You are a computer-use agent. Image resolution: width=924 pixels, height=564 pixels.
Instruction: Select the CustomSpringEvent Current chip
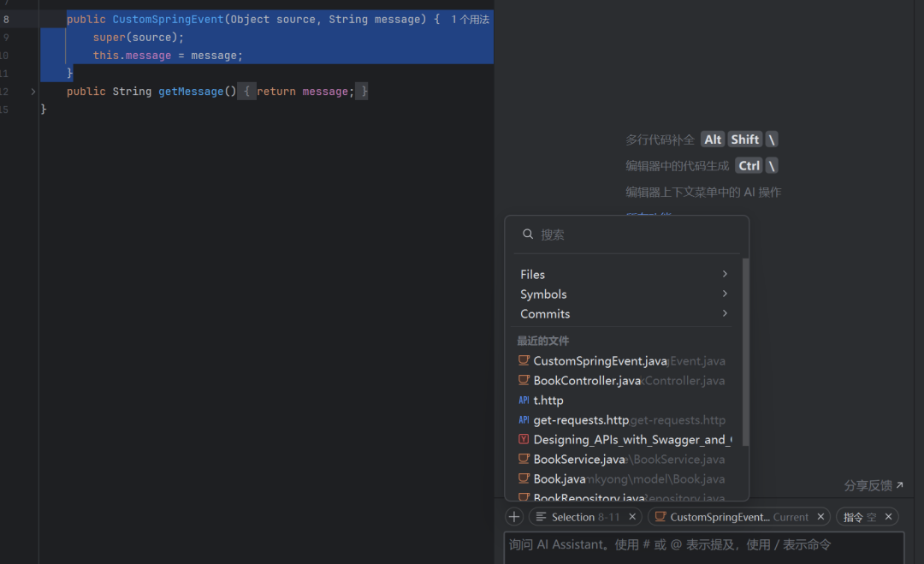click(x=739, y=517)
